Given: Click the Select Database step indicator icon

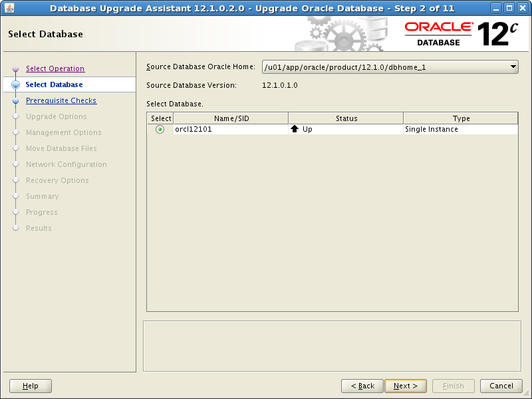Looking at the screenshot, I should [15, 85].
